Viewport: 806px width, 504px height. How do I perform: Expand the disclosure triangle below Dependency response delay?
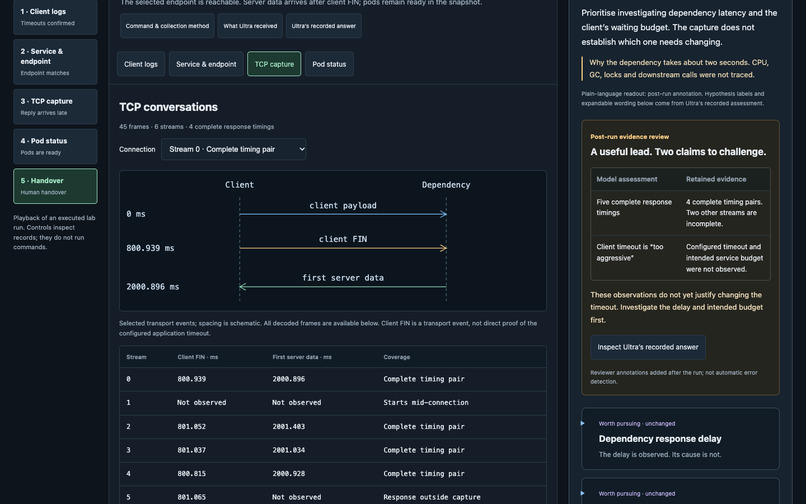(x=582, y=493)
